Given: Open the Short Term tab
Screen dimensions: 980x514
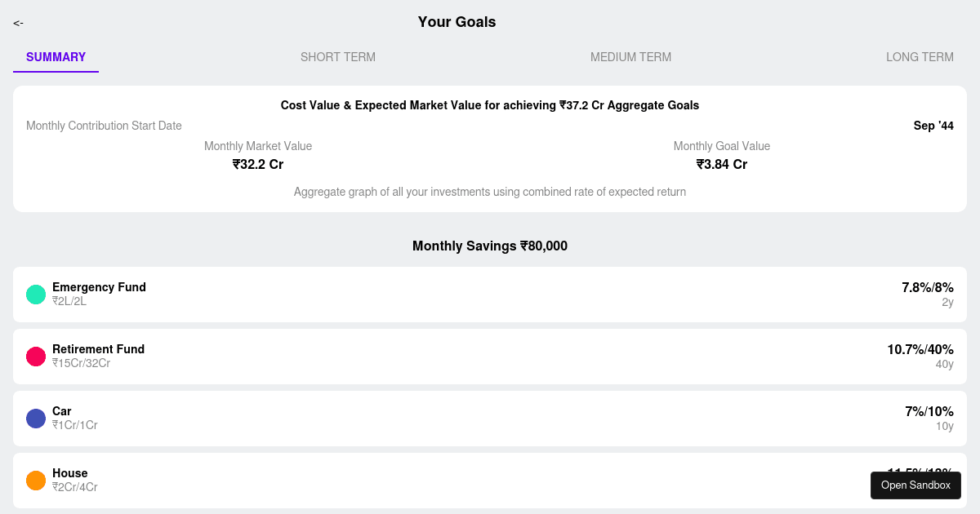Looking at the screenshot, I should click(338, 57).
